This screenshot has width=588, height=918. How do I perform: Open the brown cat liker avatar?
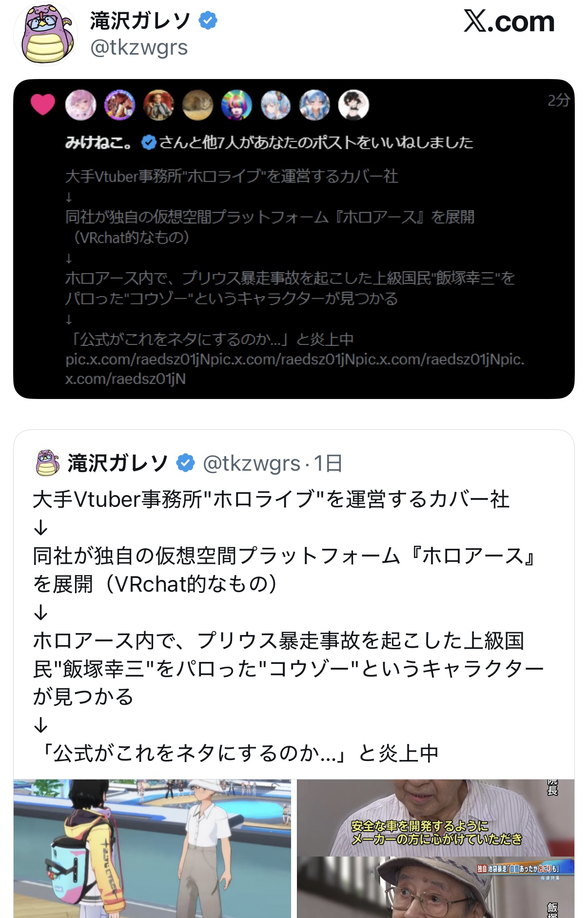pos(198,105)
